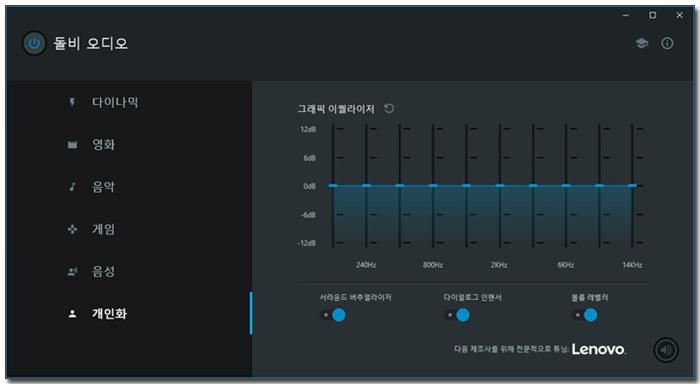Click the music note icon beside 음악
Screen dimensions: 700x384
[72, 187]
